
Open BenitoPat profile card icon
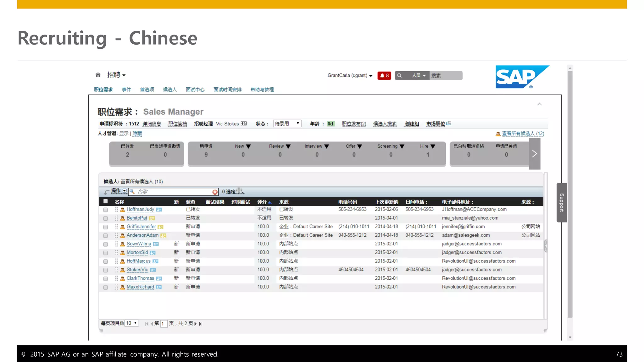pos(152,218)
